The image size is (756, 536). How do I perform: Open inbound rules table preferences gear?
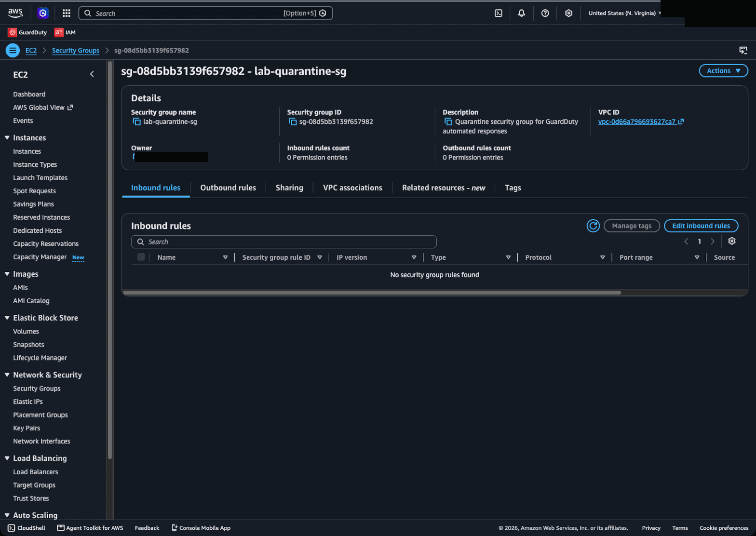coord(732,241)
